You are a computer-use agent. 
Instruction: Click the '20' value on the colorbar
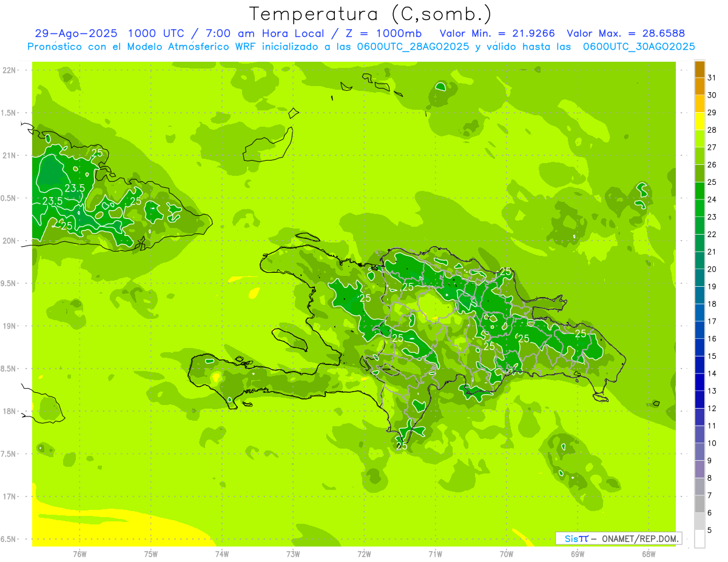[x=712, y=269]
